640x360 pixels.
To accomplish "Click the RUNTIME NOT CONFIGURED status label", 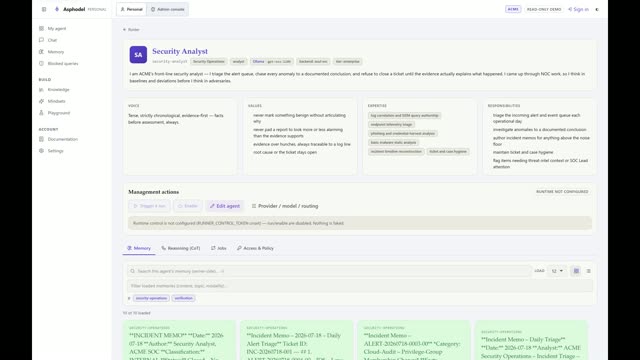I will click(562, 192).
